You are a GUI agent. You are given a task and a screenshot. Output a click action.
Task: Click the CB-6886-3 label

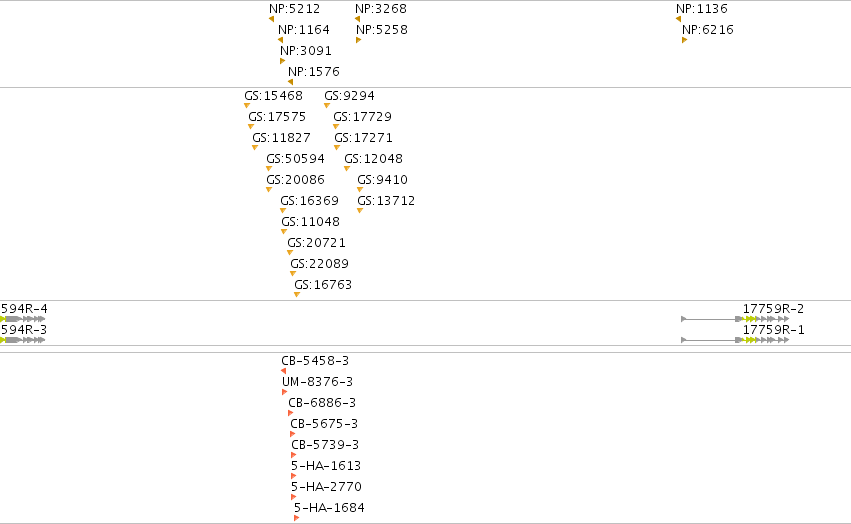click(x=322, y=403)
